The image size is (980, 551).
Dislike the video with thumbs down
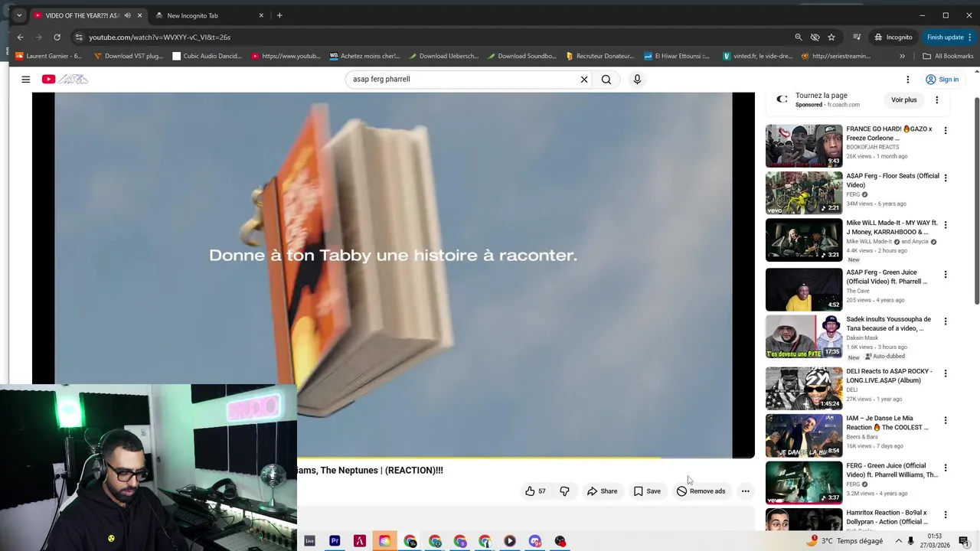point(564,491)
